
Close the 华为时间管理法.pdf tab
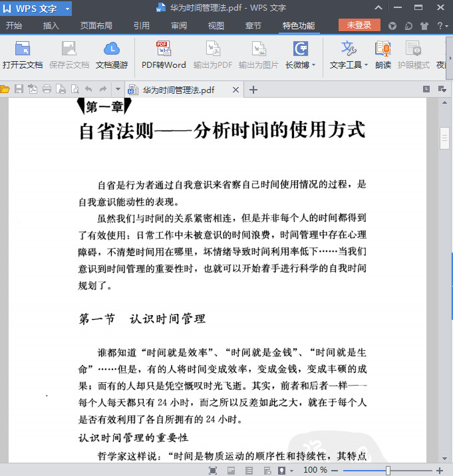[x=235, y=90]
